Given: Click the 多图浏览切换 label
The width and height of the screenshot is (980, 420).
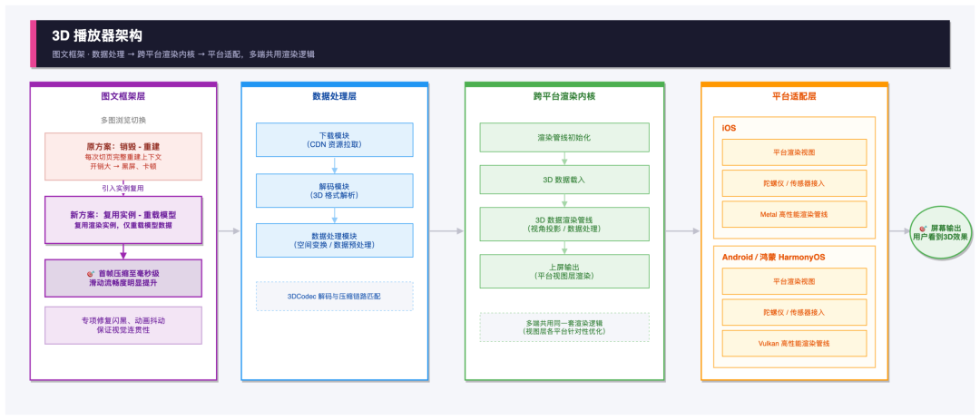Looking at the screenshot, I should tap(123, 120).
